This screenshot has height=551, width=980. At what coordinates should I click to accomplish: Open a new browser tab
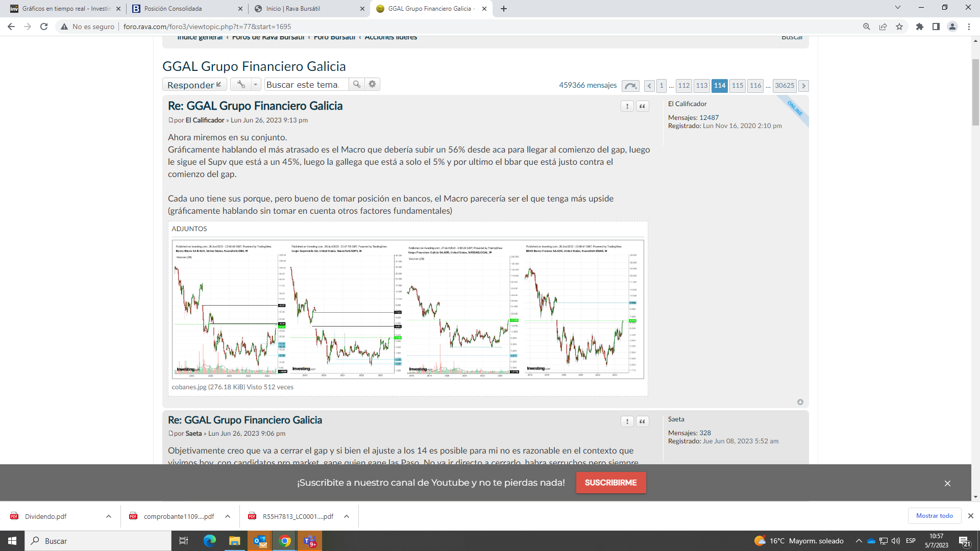pos(504,9)
